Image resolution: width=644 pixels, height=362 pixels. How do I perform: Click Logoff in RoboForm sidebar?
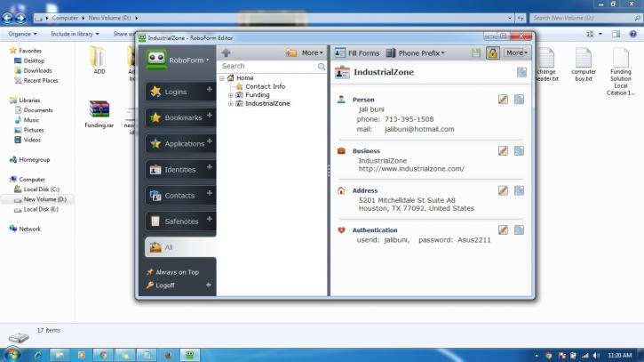coord(161,286)
